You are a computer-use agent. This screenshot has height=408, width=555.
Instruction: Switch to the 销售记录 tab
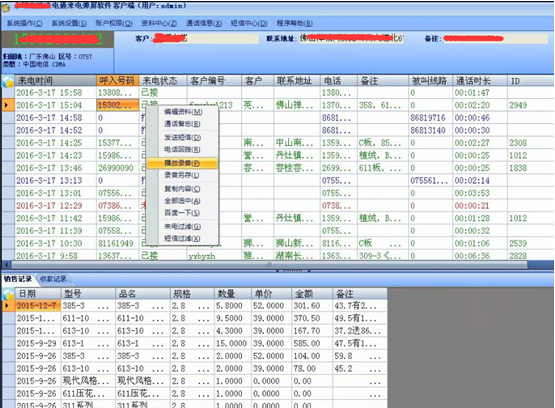tap(18, 279)
